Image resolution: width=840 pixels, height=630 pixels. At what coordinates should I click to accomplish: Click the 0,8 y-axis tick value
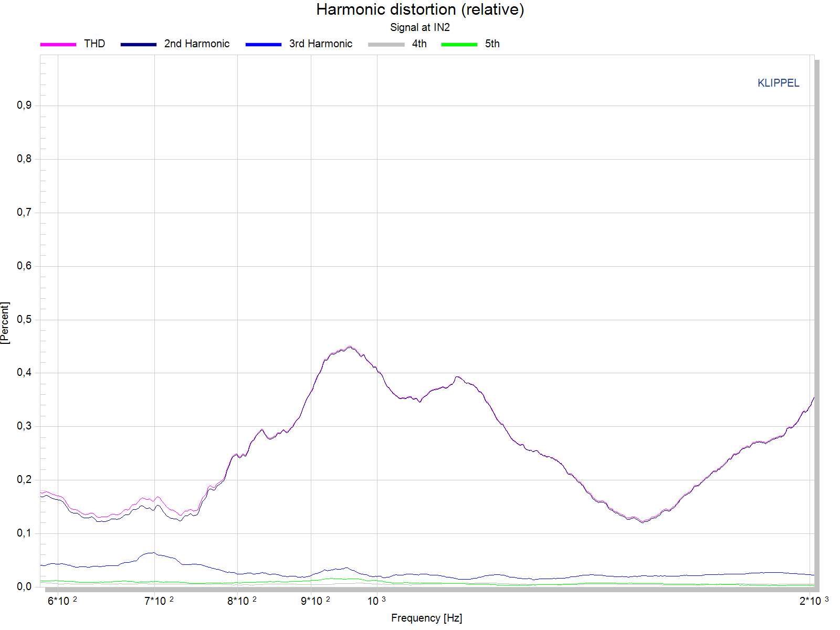(24, 159)
